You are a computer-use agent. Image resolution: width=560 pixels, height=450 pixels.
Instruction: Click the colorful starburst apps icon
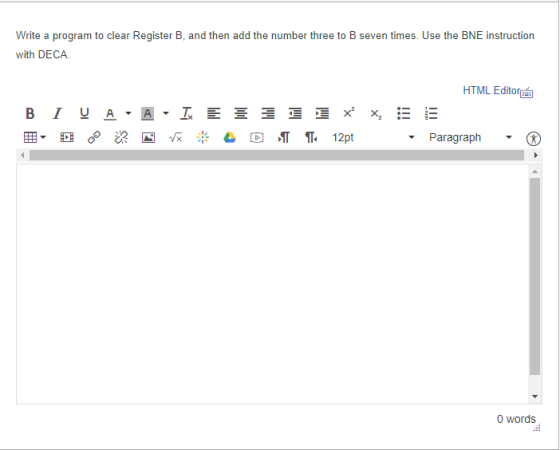point(202,138)
